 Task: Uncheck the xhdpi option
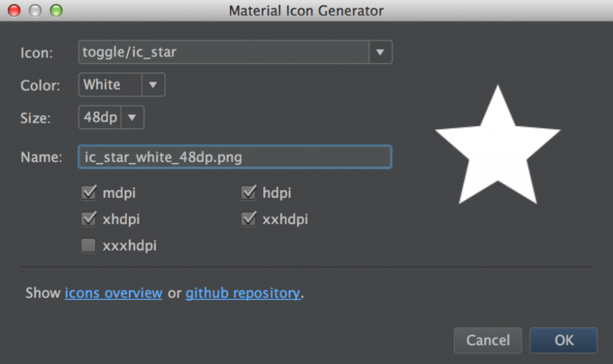[x=89, y=219]
